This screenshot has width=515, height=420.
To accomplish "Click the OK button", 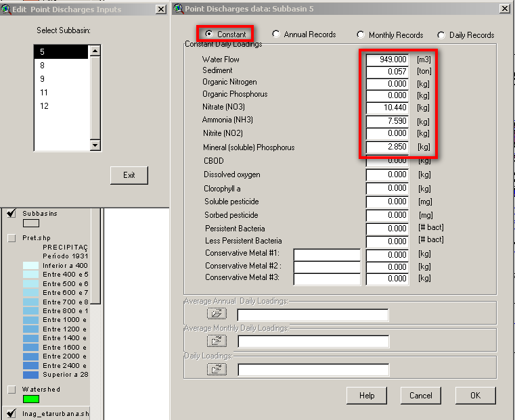I will (x=475, y=395).
